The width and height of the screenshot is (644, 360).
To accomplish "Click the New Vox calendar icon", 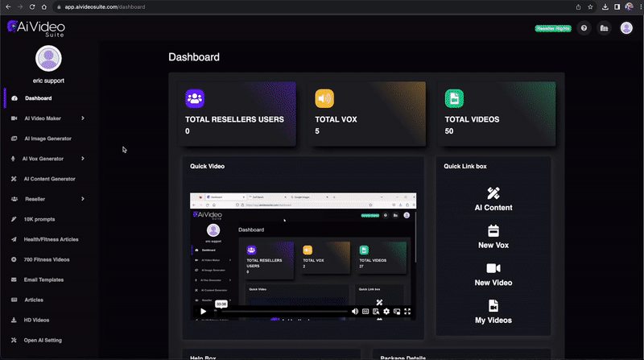I will [493, 230].
